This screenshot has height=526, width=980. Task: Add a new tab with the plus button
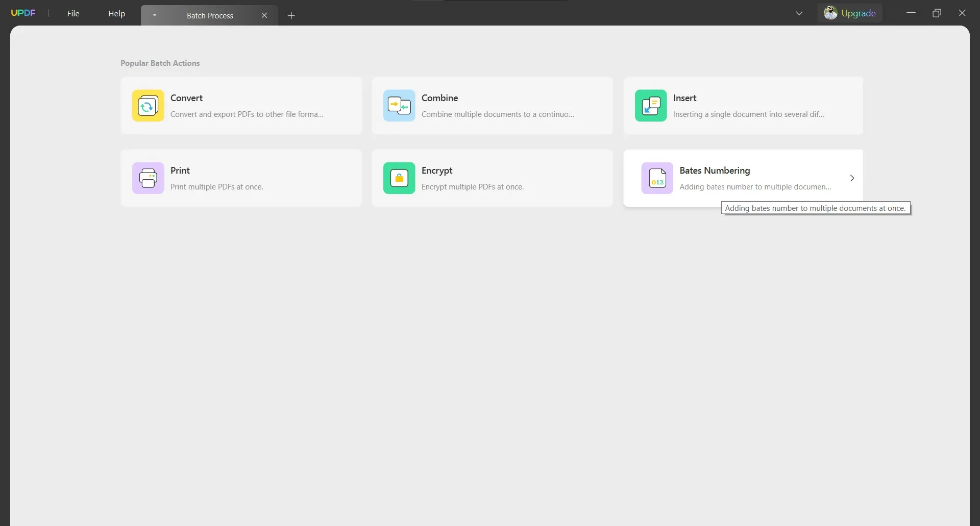click(x=291, y=15)
